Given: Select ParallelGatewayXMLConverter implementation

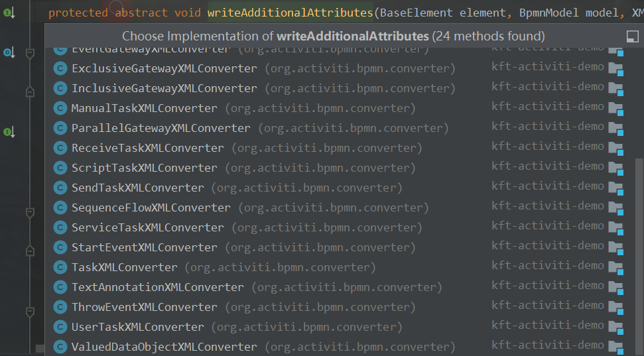Looking at the screenshot, I should pos(341,128).
